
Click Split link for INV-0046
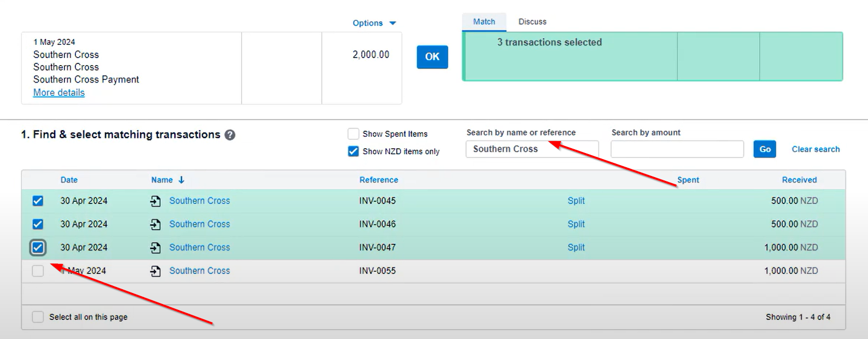(576, 224)
